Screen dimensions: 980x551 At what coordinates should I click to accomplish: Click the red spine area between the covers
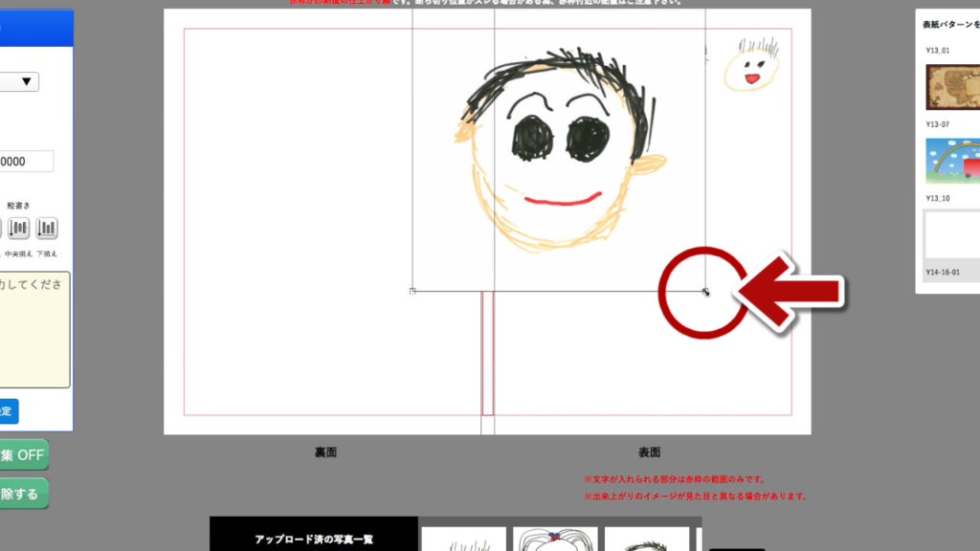tap(487, 353)
